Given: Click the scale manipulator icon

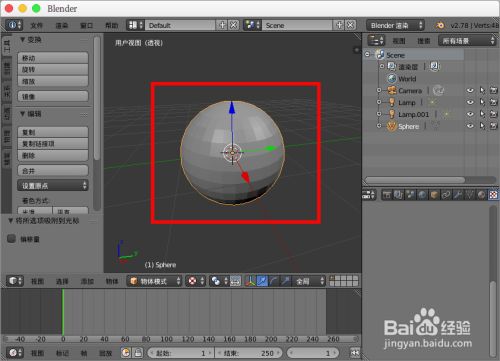Looking at the screenshot, I should coord(285,281).
